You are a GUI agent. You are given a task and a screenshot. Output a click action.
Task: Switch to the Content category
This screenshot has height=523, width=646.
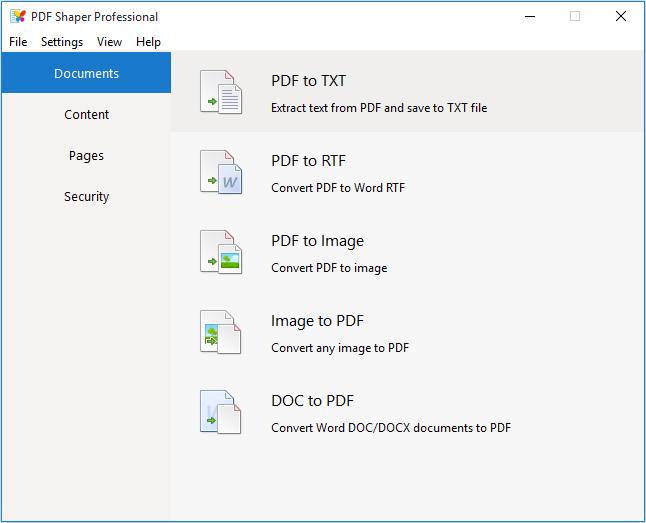point(86,114)
